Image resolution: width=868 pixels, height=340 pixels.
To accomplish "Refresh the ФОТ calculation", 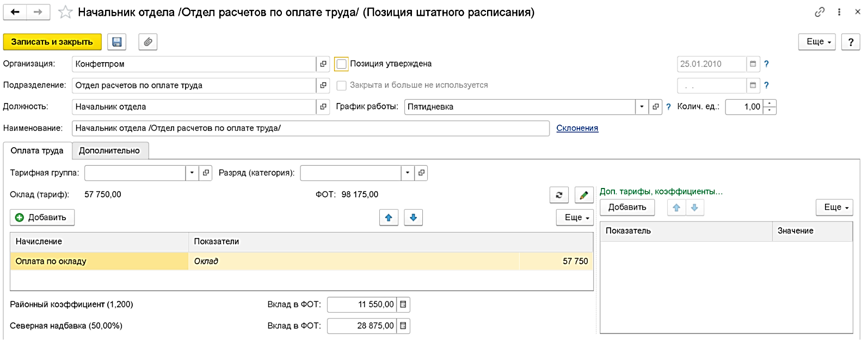I will click(x=559, y=195).
